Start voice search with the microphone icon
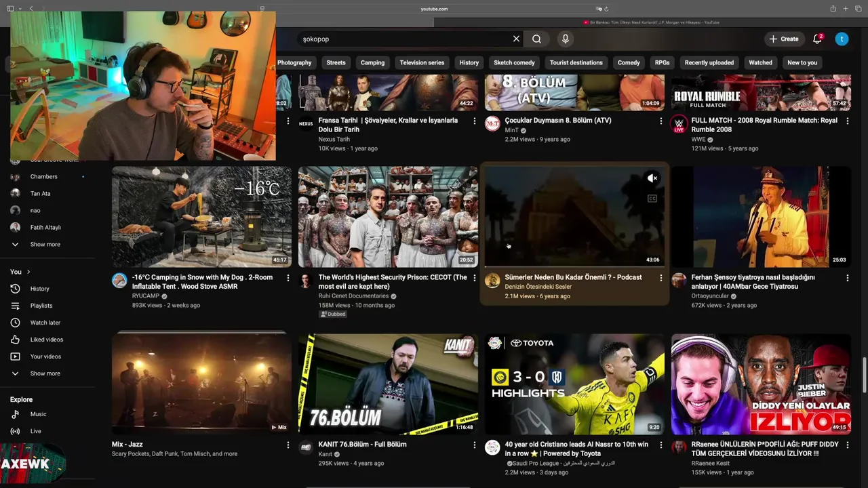This screenshot has height=488, width=868. coord(565,39)
